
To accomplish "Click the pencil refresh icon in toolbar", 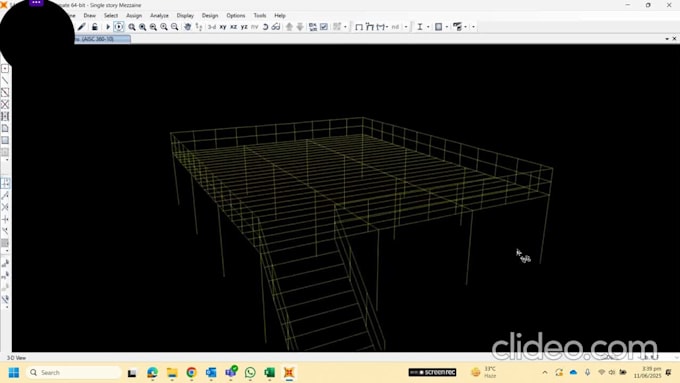I will [82, 27].
